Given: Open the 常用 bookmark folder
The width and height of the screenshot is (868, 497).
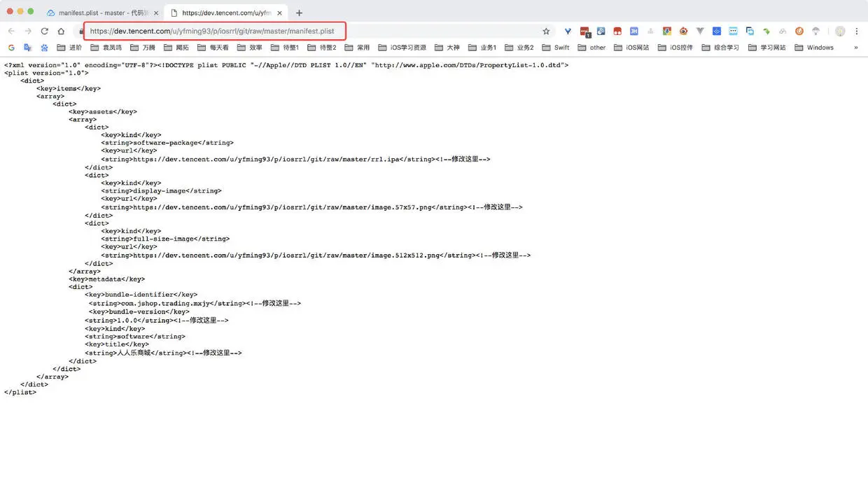Looking at the screenshot, I should 357,48.
